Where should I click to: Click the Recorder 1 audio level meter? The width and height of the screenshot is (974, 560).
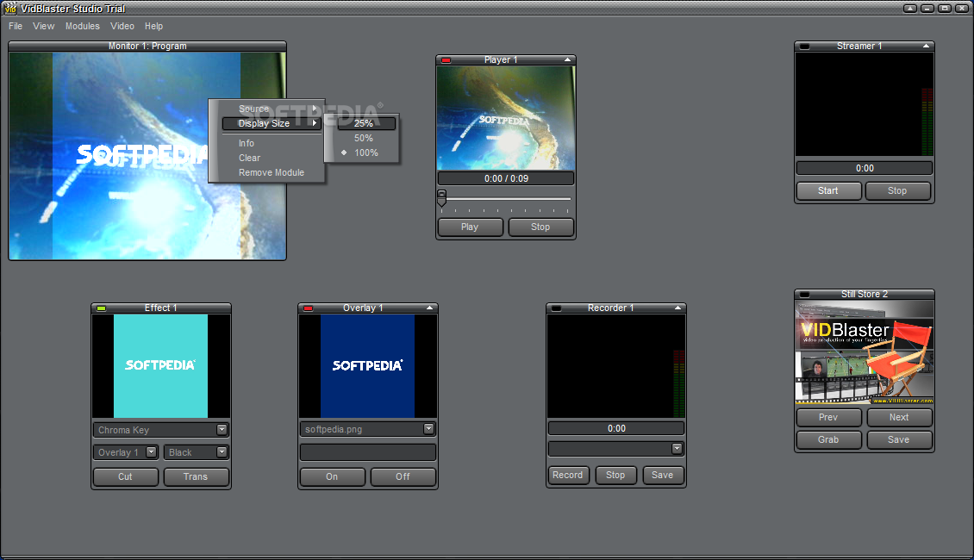coord(679,383)
